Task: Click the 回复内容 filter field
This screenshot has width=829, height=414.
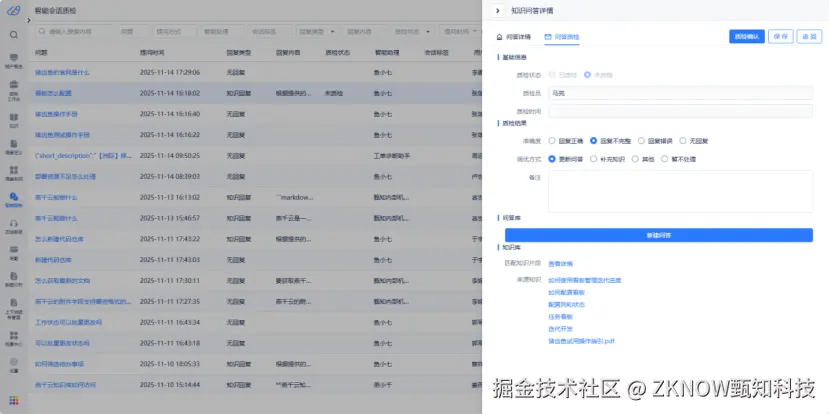Action: tap(364, 32)
